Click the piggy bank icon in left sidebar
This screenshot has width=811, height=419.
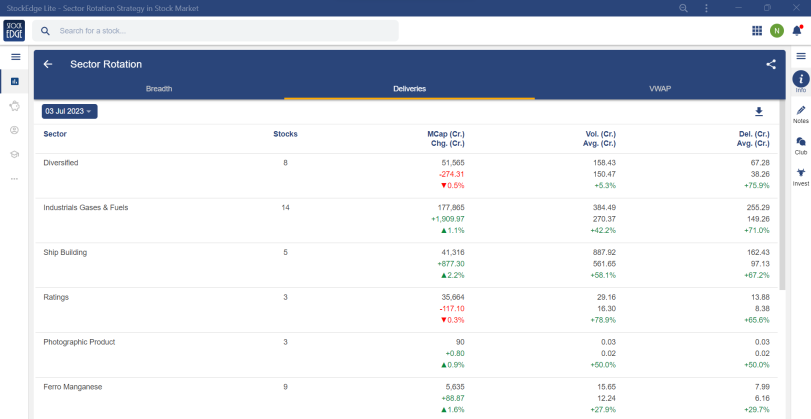point(15,105)
